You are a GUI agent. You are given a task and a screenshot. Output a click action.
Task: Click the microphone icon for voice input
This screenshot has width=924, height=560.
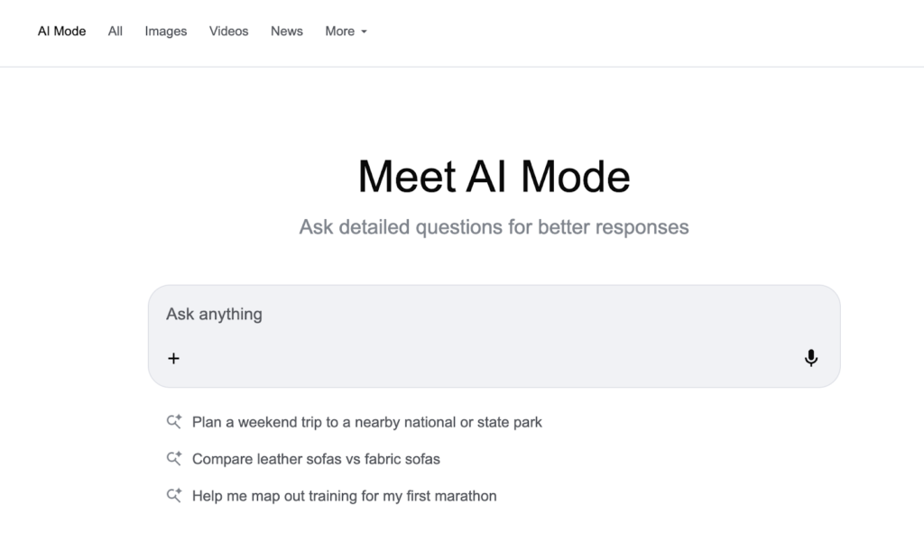(x=810, y=358)
